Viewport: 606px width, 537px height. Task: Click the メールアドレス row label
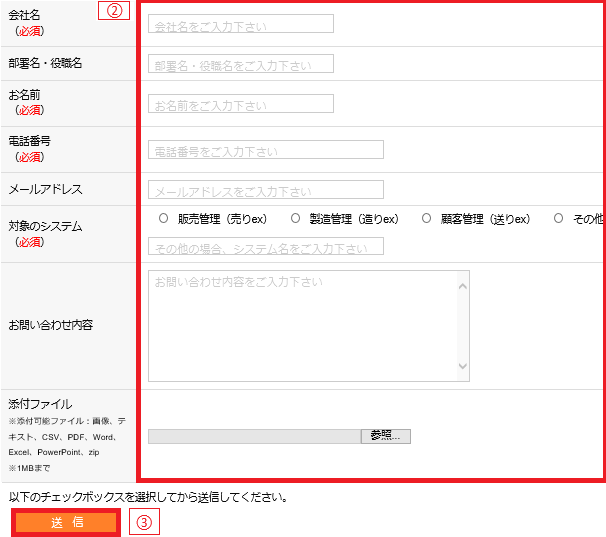click(x=46, y=189)
